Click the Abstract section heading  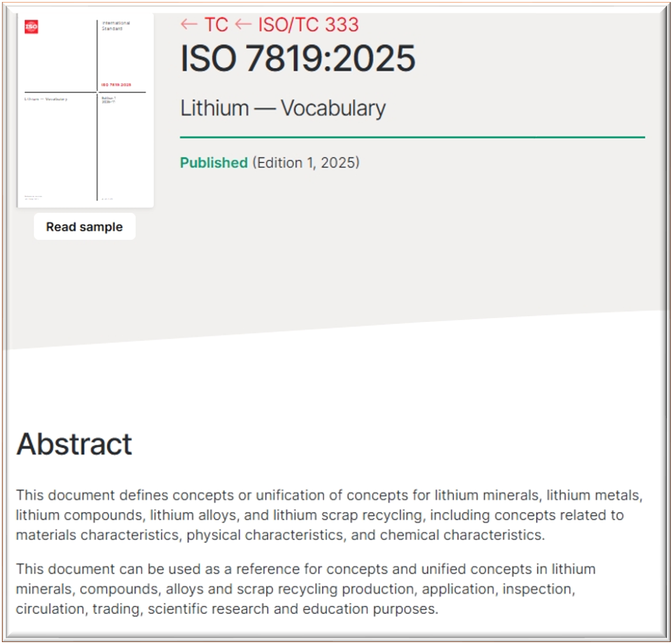point(74,444)
